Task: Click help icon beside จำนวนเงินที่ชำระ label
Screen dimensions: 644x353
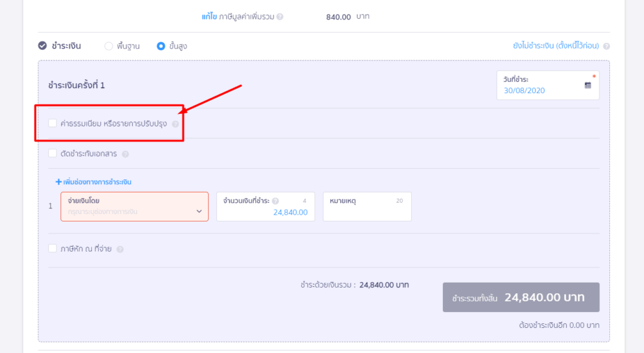Action: [x=275, y=201]
